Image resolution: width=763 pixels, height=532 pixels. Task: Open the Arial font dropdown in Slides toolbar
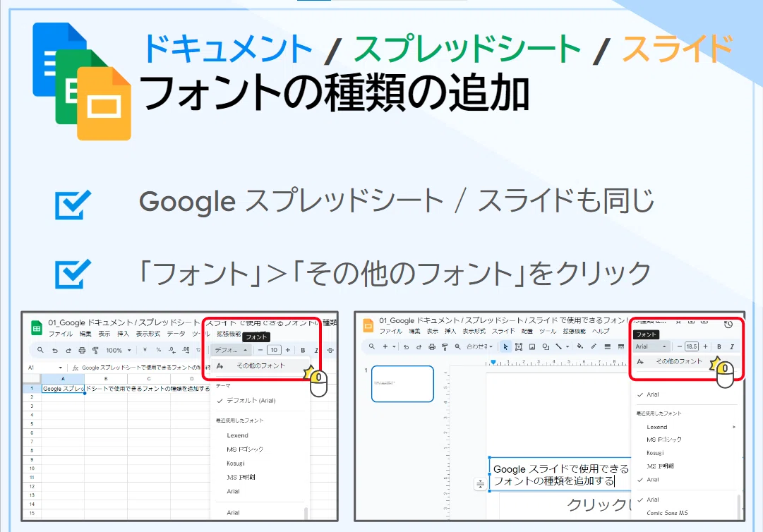pyautogui.click(x=651, y=346)
